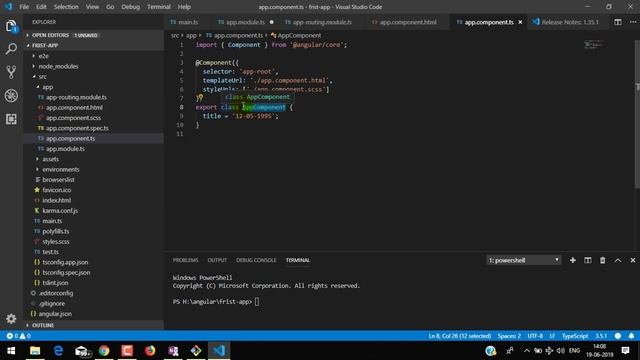Open Manage gear in activity bar
The height and width of the screenshot is (360, 640).
(11, 318)
